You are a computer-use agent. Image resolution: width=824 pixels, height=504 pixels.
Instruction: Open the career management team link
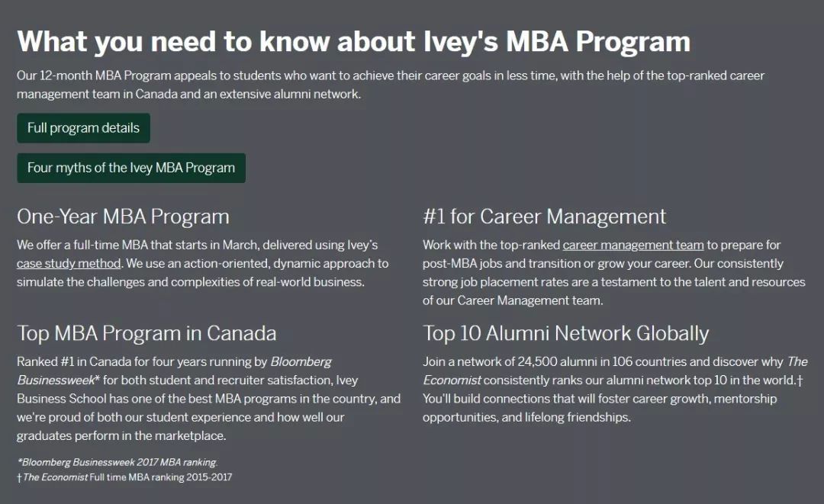pos(632,246)
